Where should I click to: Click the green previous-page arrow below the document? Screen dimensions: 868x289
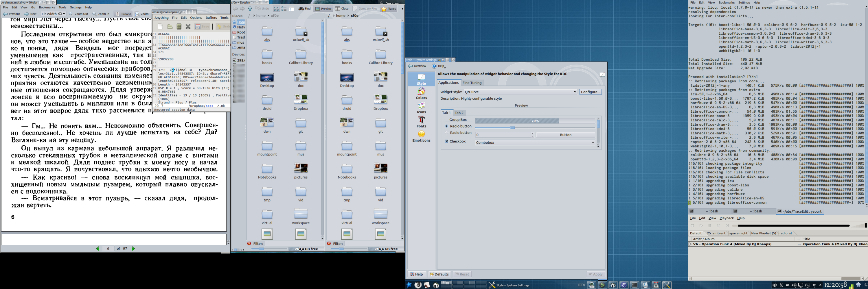point(98,249)
